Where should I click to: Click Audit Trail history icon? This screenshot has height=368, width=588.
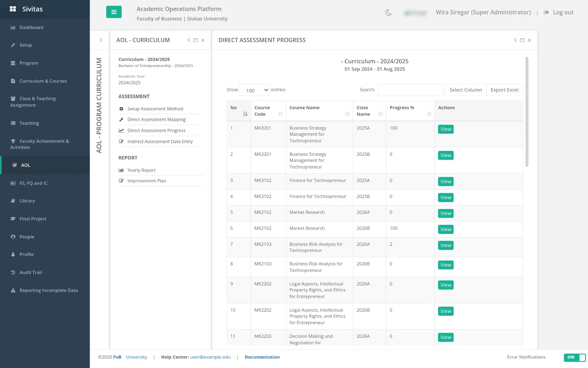click(x=13, y=272)
